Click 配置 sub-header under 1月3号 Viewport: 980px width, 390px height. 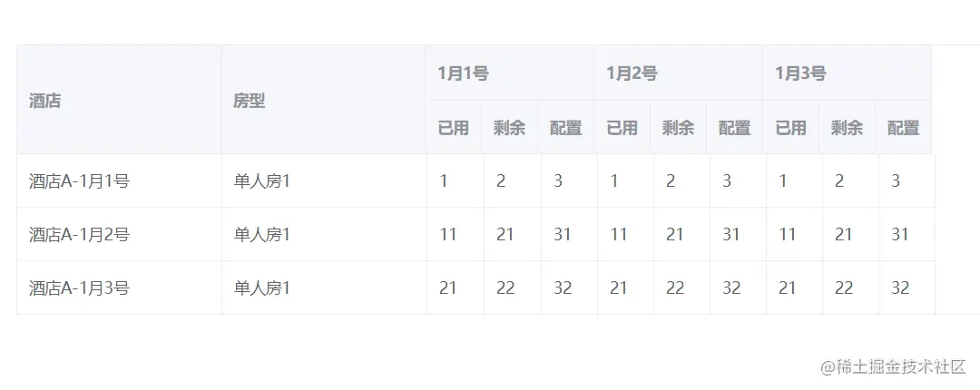coord(903,128)
